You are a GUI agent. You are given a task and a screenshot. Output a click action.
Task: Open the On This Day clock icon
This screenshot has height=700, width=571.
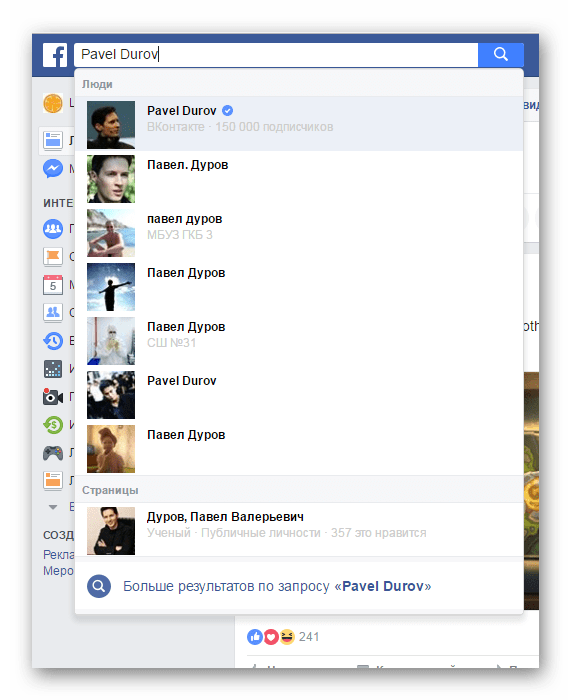(x=53, y=341)
